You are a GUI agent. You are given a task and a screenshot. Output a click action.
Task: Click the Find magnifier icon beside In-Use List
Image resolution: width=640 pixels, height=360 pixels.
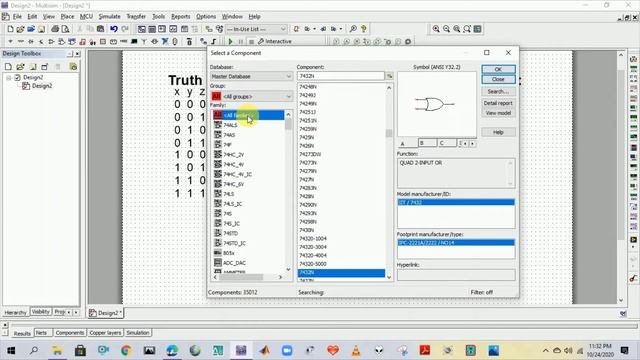353,29
